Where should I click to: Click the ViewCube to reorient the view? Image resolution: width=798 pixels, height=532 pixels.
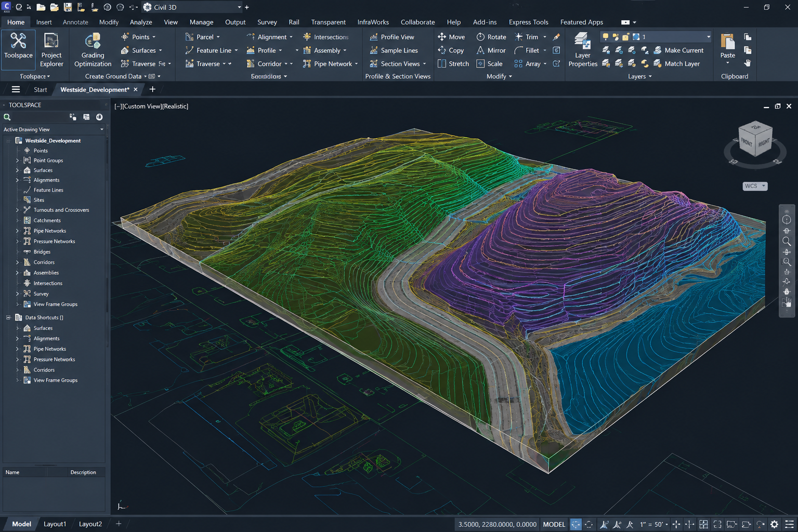pos(755,139)
